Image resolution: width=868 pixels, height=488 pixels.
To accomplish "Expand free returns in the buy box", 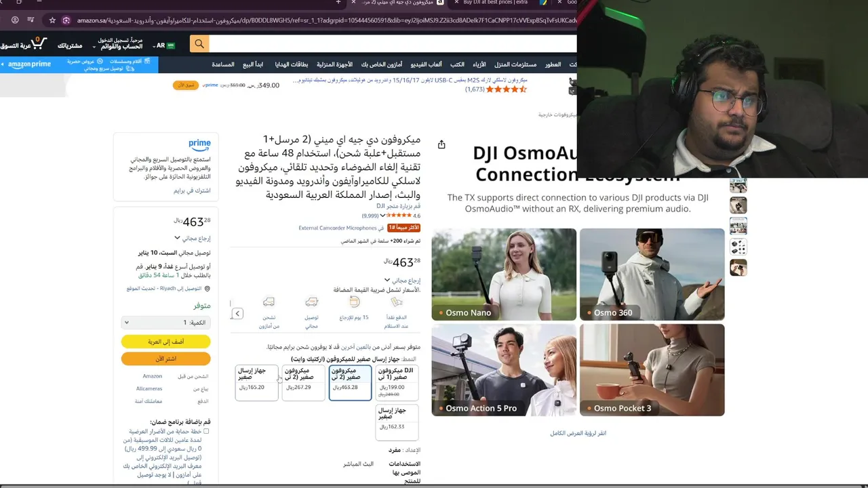I will [x=193, y=239].
